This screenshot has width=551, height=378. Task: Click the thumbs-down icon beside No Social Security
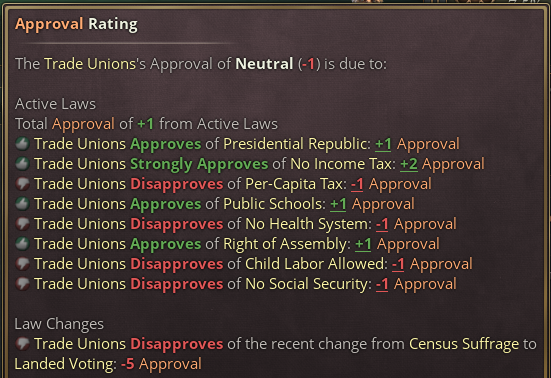(x=22, y=284)
